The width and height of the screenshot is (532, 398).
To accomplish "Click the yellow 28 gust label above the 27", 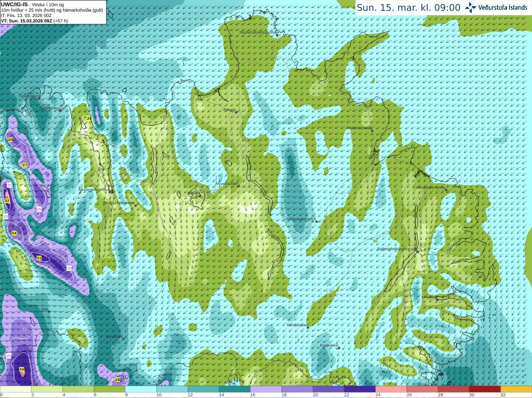I will 11,140.
